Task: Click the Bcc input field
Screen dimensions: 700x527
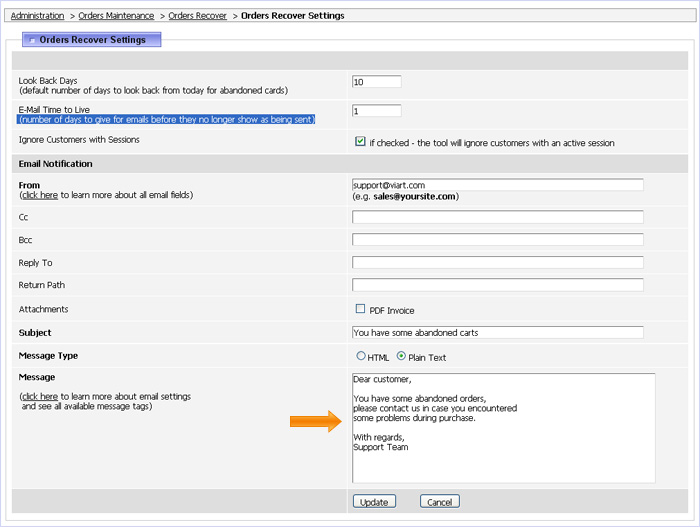Action: click(x=498, y=239)
